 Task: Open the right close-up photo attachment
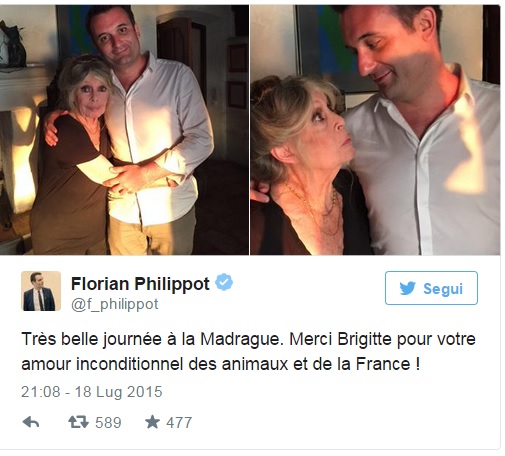click(x=375, y=130)
